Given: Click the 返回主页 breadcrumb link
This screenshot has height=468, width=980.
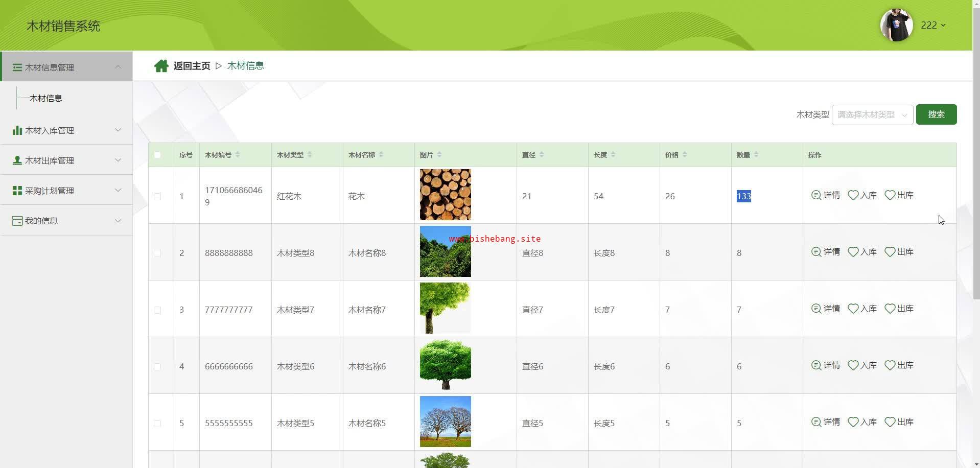Looking at the screenshot, I should point(192,66).
